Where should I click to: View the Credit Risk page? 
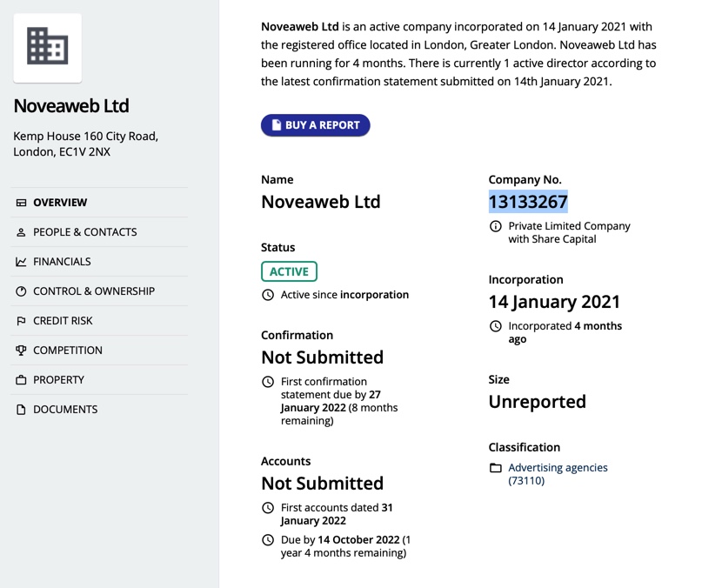pos(99,321)
